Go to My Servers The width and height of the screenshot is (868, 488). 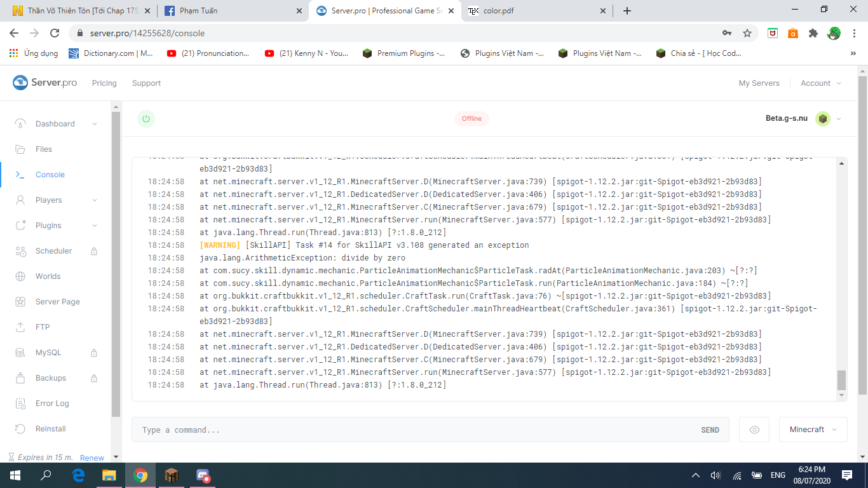[x=759, y=83]
